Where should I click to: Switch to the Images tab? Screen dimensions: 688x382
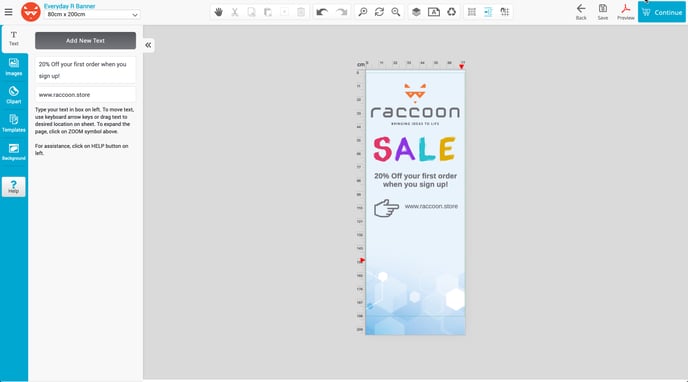coord(14,67)
